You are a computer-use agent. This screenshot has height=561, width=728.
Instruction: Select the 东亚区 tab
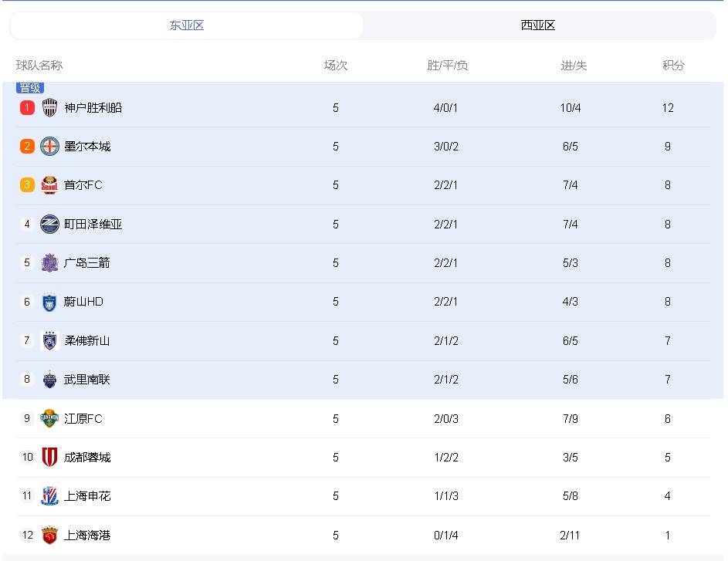point(187,25)
